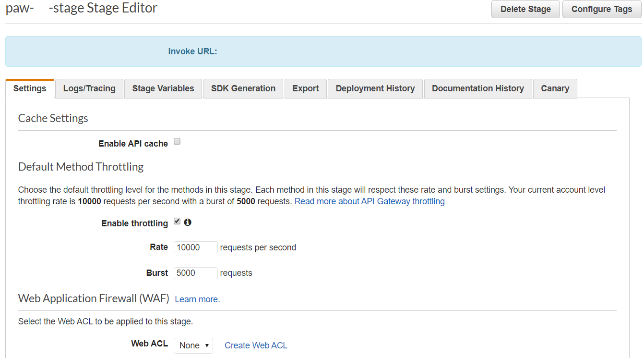
Task: Go to the SDK Generation tab
Action: point(243,88)
